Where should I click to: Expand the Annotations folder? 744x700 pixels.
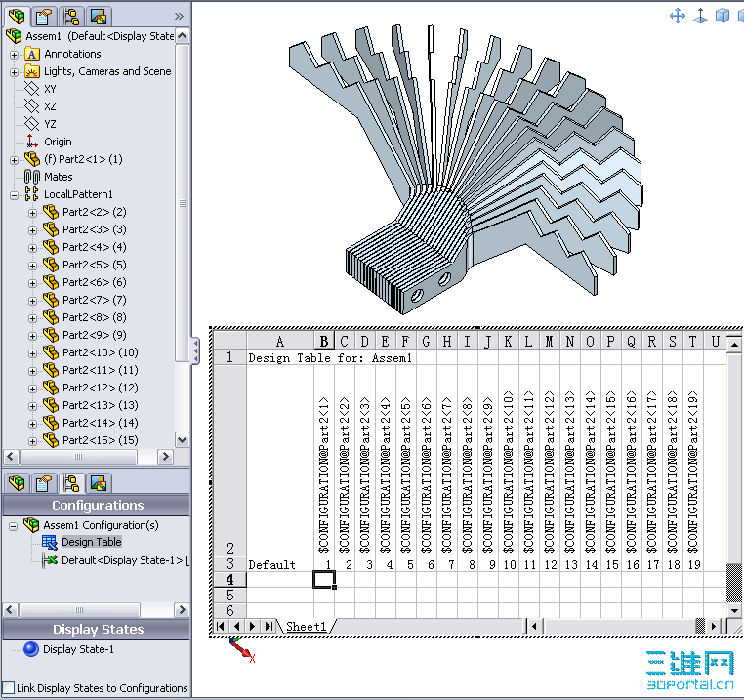click(x=15, y=55)
